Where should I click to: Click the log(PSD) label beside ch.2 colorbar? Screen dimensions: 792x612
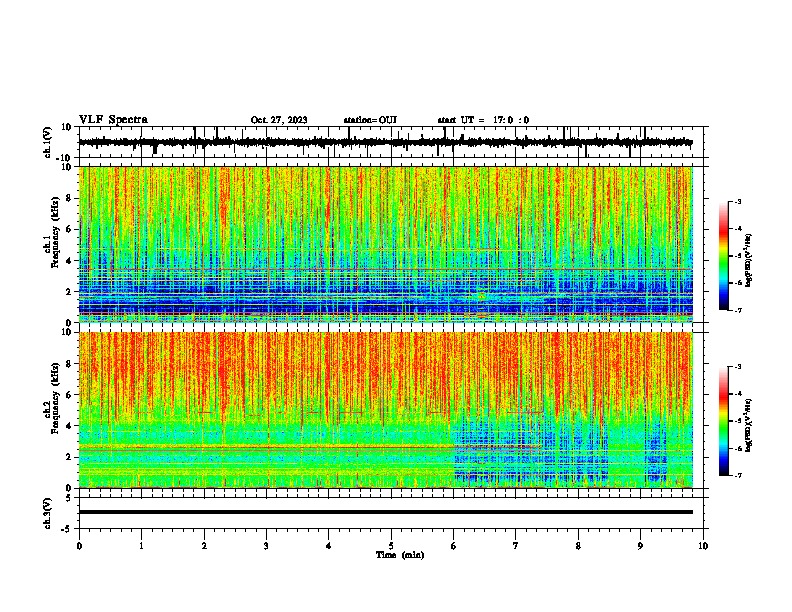coord(749,425)
